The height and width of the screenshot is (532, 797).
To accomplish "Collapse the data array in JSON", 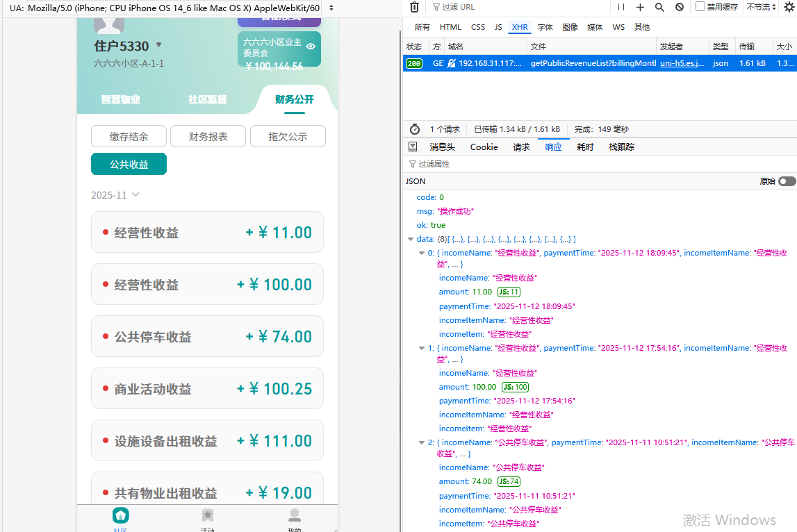I will 411,240.
